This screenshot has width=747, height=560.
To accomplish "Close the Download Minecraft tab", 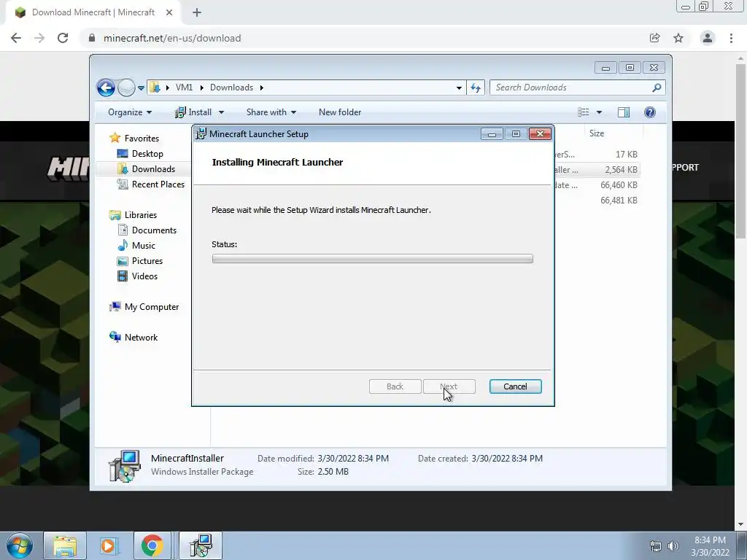I will pos(169,13).
